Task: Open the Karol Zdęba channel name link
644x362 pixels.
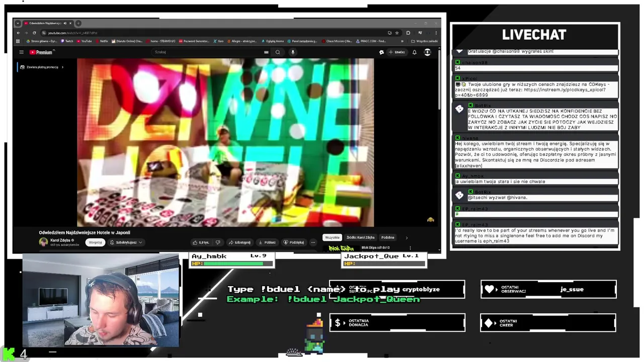Action: tap(60, 240)
